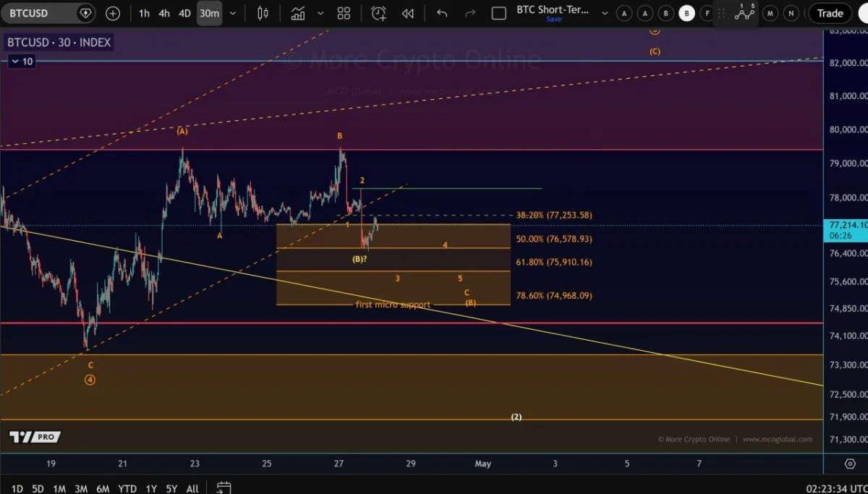This screenshot has width=868, height=494.
Task: Set date range to 1M
Action: click(x=59, y=488)
